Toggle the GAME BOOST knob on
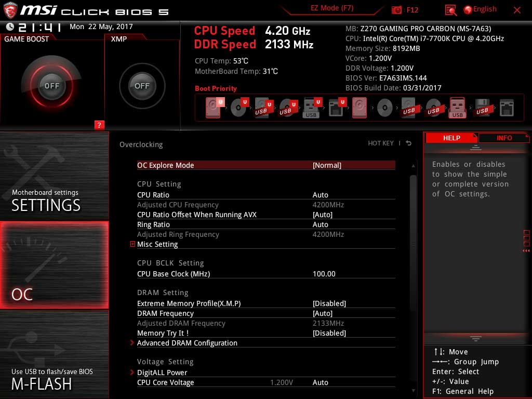 tap(51, 86)
